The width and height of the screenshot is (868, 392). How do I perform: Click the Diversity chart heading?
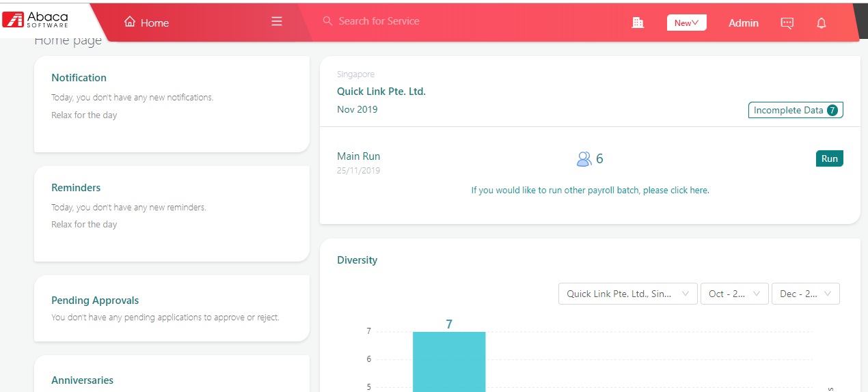point(357,260)
